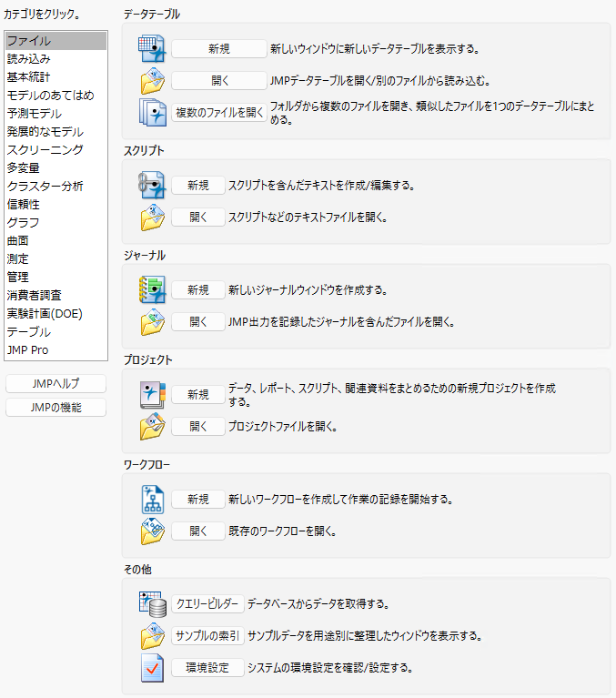Select the 発展的なモデル category

pos(56,132)
